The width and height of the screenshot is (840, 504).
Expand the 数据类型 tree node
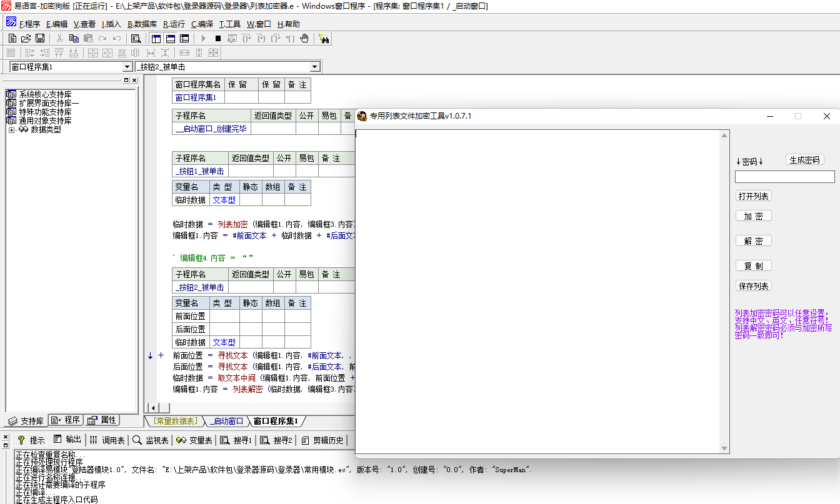point(11,130)
